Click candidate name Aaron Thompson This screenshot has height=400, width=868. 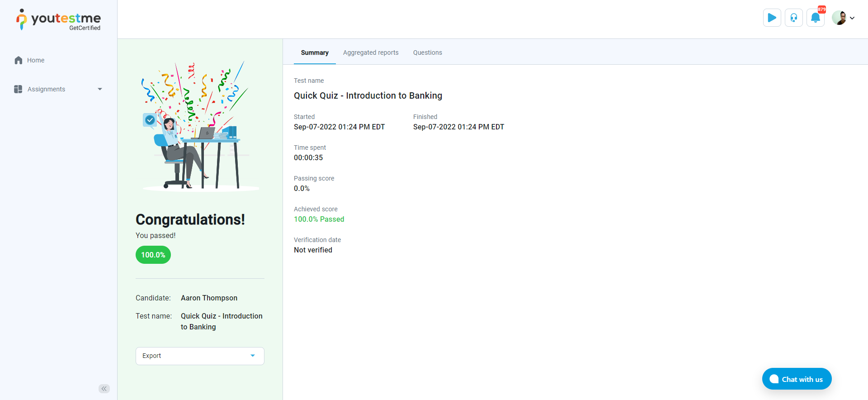point(209,298)
